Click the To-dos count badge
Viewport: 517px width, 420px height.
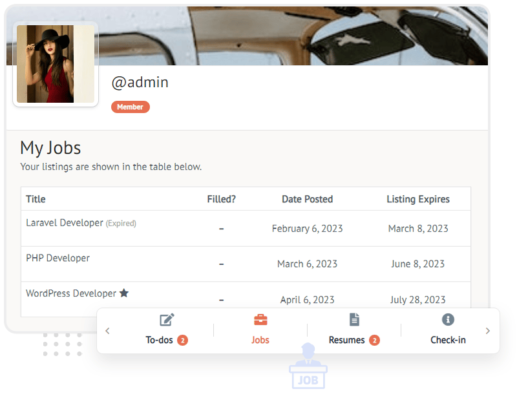(182, 340)
